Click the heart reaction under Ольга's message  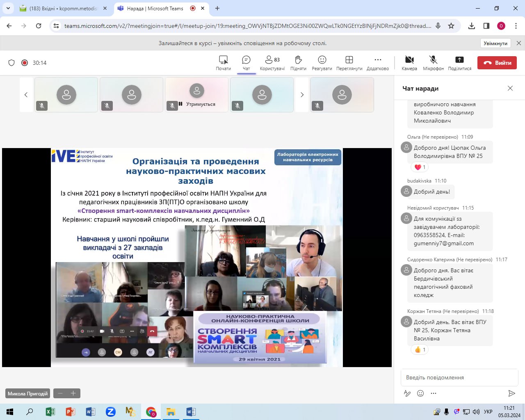(x=419, y=167)
